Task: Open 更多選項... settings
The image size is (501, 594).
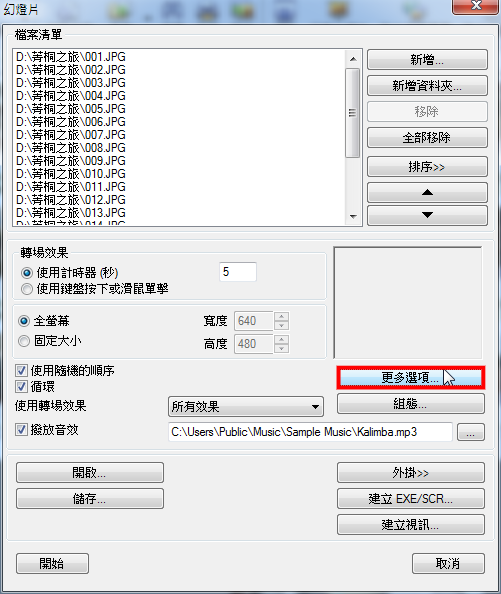Action: pyautogui.click(x=410, y=378)
